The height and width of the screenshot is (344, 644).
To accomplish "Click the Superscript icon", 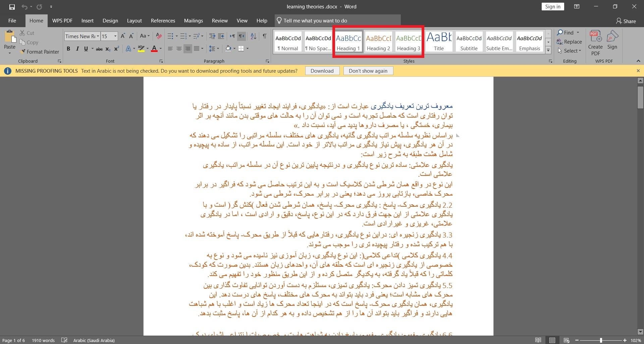I will (x=116, y=49).
